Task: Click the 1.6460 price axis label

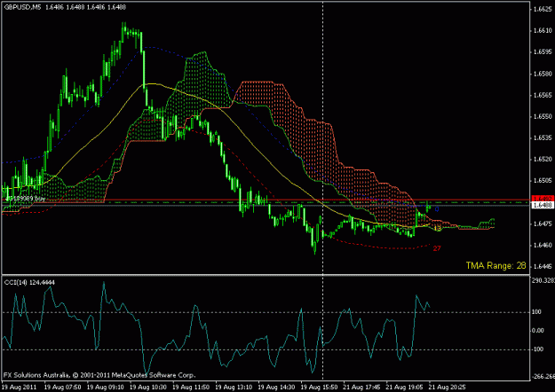Action: pos(543,245)
